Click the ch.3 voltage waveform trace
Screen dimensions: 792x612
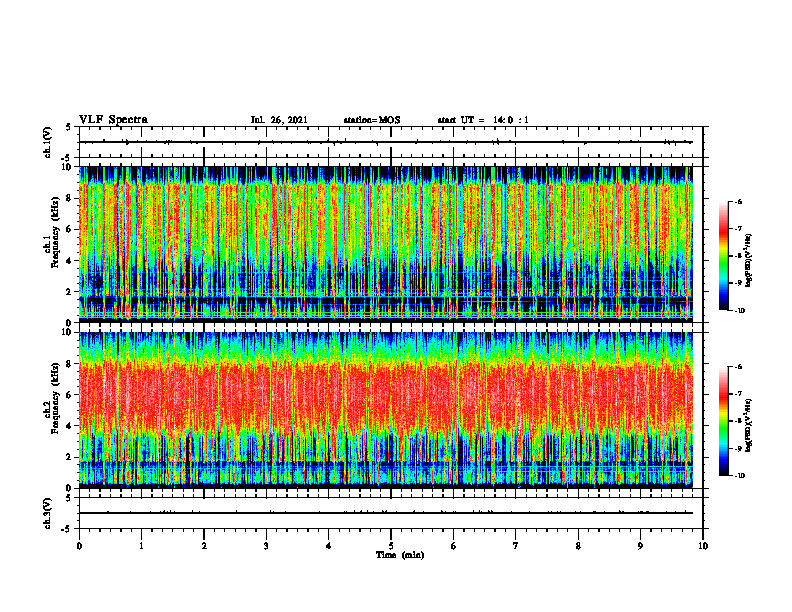386,513
